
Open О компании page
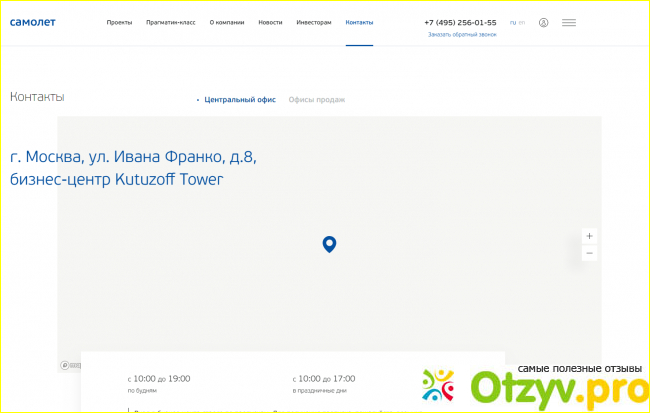227,22
